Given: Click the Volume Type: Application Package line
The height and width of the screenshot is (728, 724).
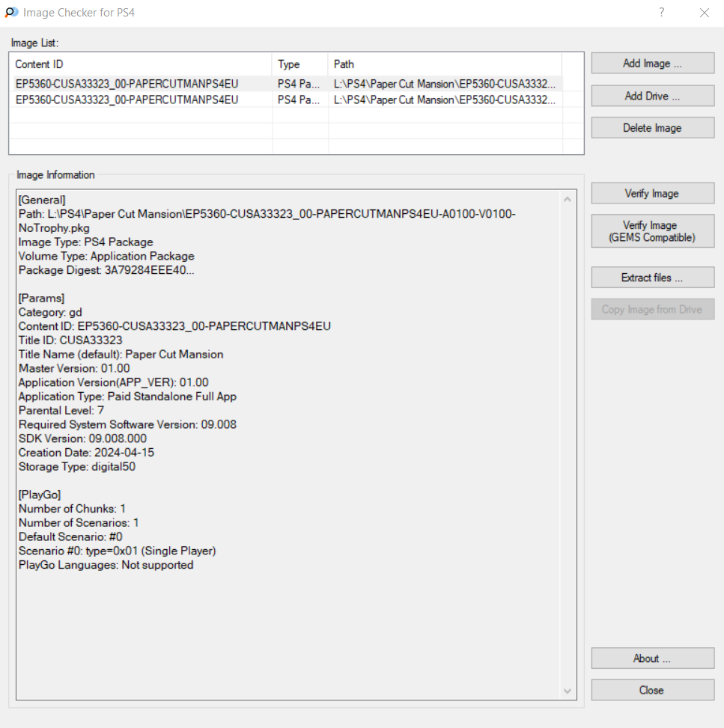Looking at the screenshot, I should click(x=106, y=257).
